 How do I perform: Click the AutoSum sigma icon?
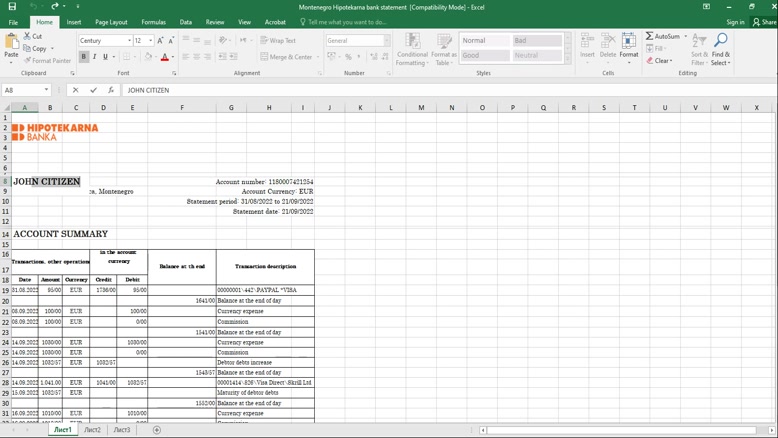(x=650, y=36)
